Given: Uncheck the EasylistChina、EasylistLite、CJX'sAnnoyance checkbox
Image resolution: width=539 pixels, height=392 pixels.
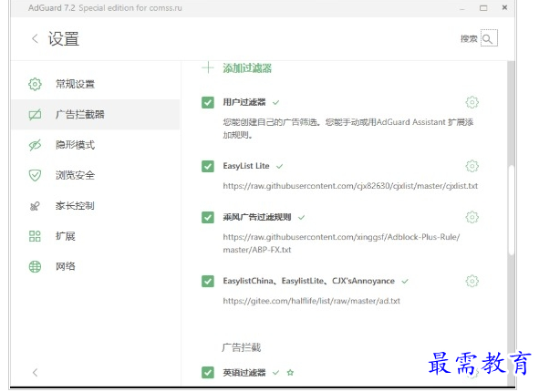Looking at the screenshot, I should (x=208, y=281).
